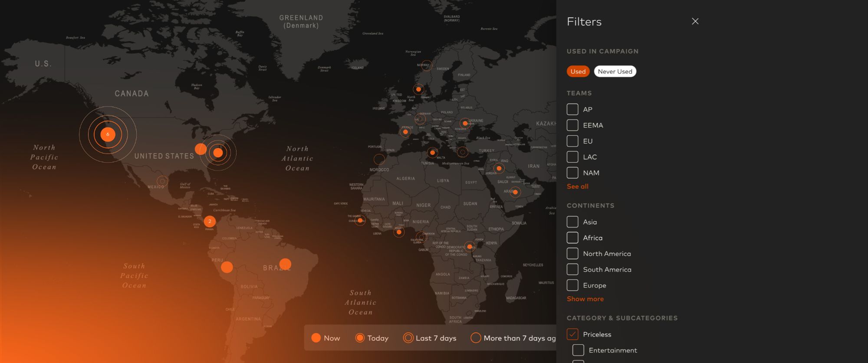Click the Last 7 days legend item

[x=430, y=338]
